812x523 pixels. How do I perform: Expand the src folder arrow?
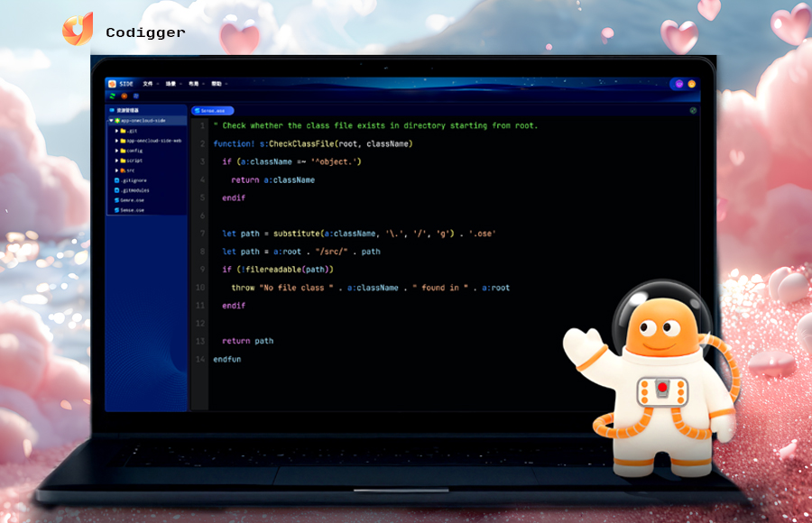tap(117, 170)
